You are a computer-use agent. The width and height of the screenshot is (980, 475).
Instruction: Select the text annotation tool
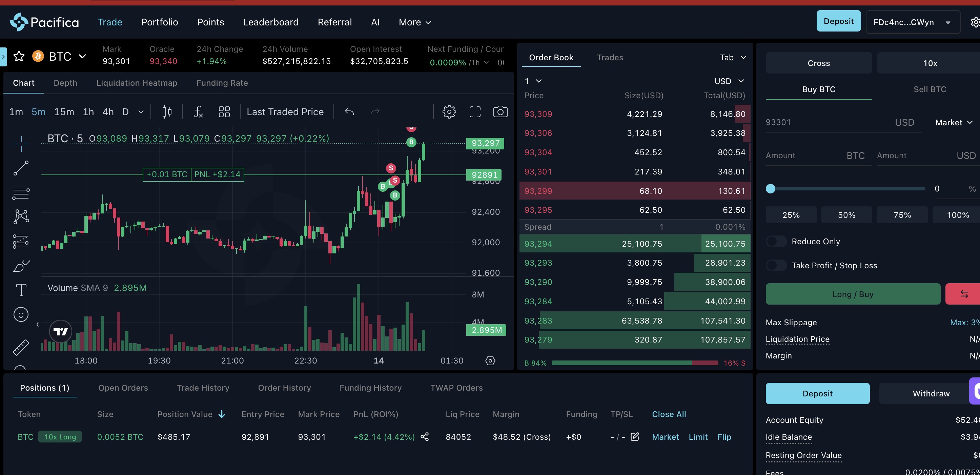pos(21,290)
